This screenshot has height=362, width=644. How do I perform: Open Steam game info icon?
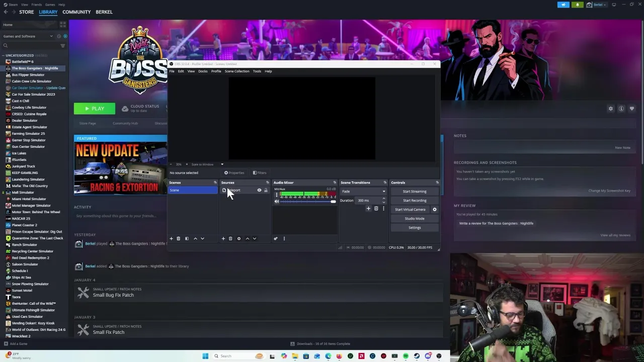pyautogui.click(x=621, y=109)
